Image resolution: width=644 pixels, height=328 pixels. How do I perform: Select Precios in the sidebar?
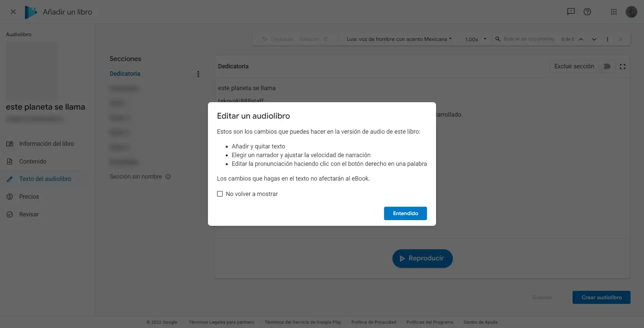point(29,197)
